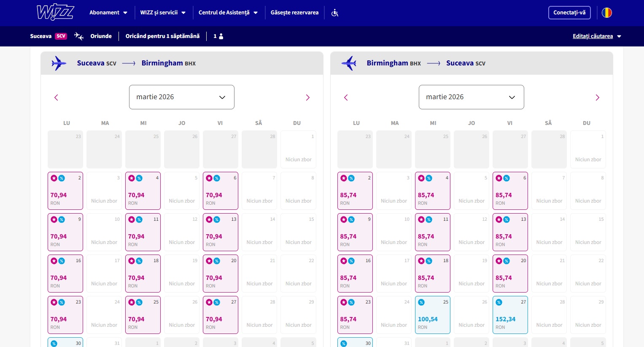Go to next month for Suceava–Birmingham

307,98
